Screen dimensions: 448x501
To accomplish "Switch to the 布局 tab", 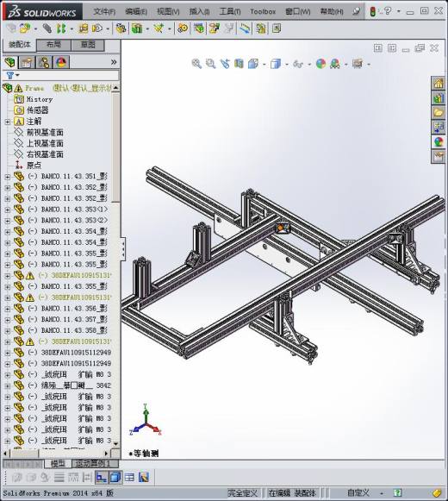I will (x=53, y=45).
